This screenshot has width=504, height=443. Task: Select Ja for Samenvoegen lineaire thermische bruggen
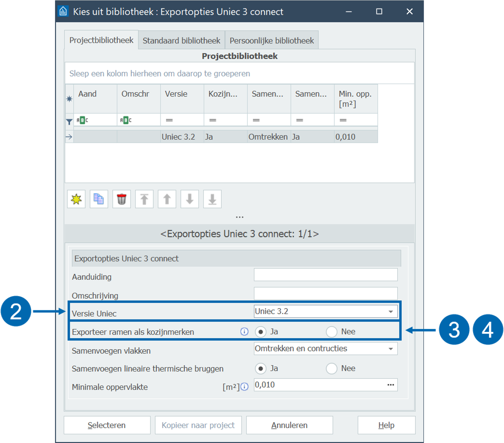coord(260,369)
